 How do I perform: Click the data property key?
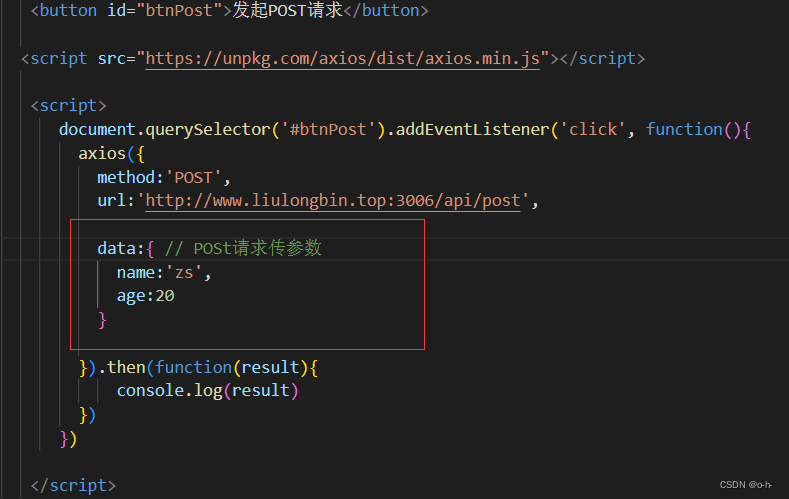pos(116,248)
